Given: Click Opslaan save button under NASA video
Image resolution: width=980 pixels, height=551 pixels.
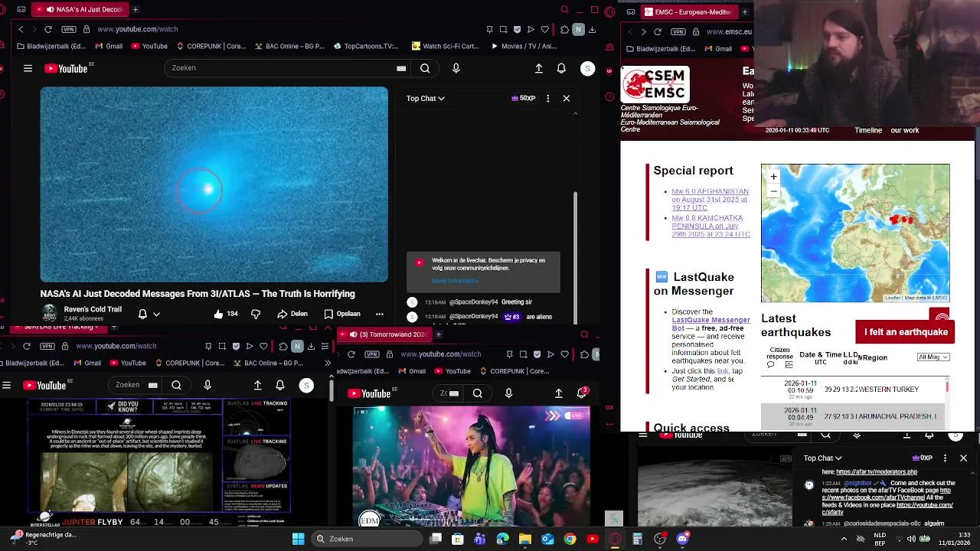Looking at the screenshot, I should pyautogui.click(x=341, y=314).
